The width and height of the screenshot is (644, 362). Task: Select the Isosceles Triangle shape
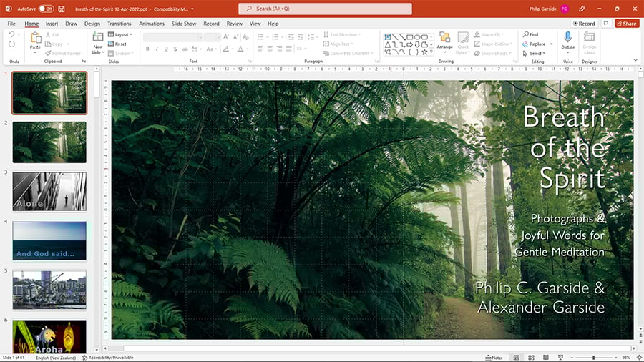coord(387,45)
